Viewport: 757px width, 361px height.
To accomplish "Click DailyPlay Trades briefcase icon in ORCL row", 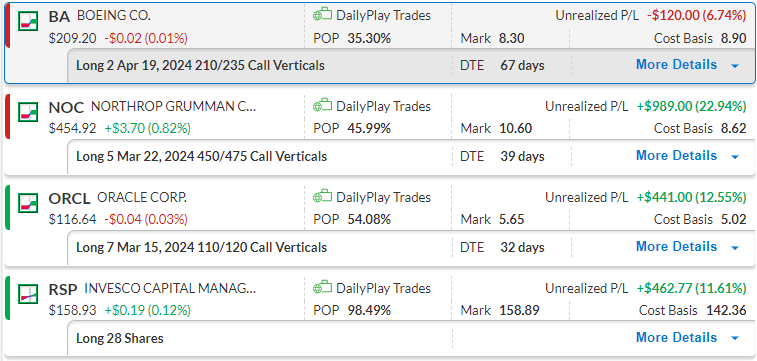I will (x=322, y=197).
